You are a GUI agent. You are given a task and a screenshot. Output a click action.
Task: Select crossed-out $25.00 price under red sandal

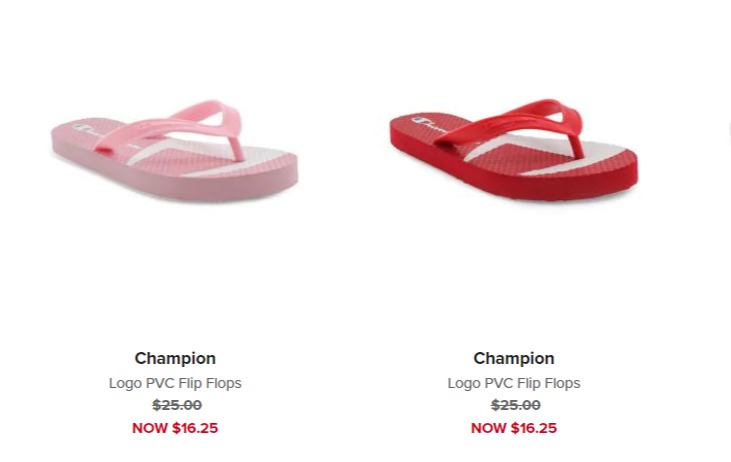[x=516, y=405]
